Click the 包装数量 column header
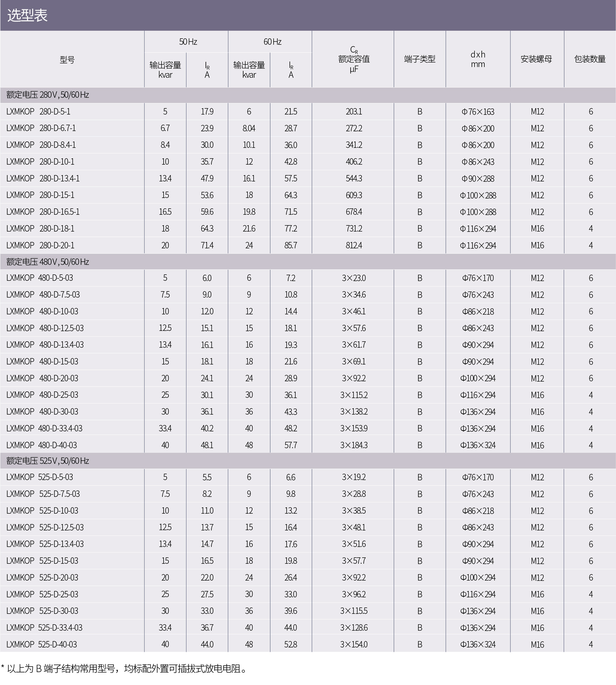This screenshot has height=685, width=616. [590, 59]
